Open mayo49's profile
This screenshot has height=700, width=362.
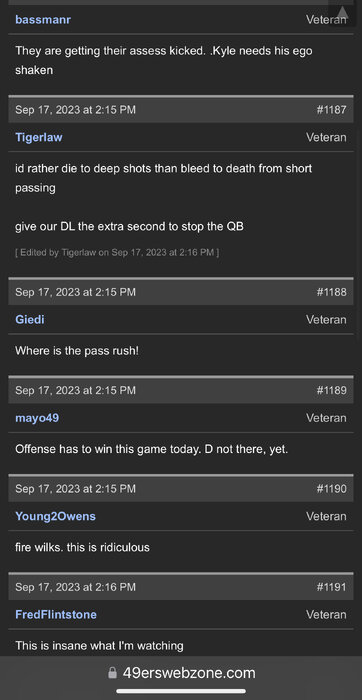[x=37, y=418]
